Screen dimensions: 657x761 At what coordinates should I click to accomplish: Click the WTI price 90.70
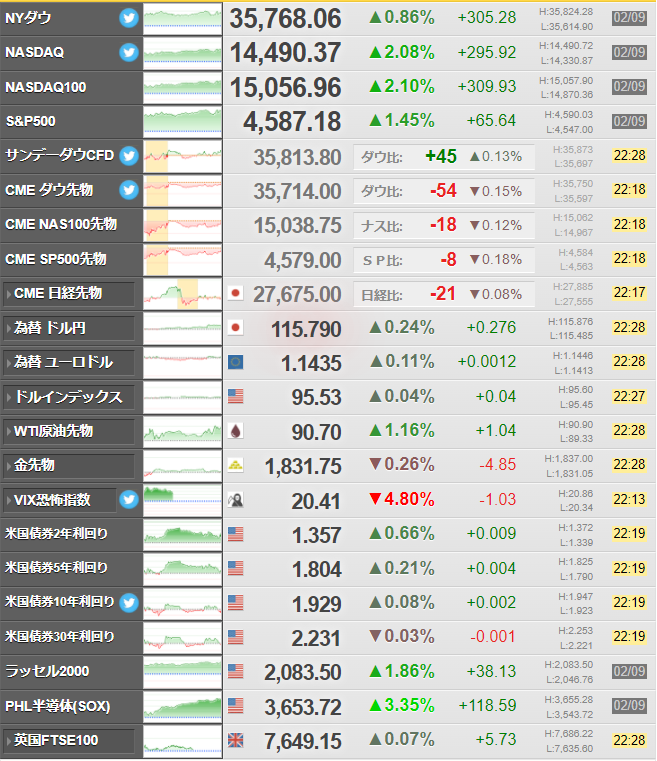(316, 432)
